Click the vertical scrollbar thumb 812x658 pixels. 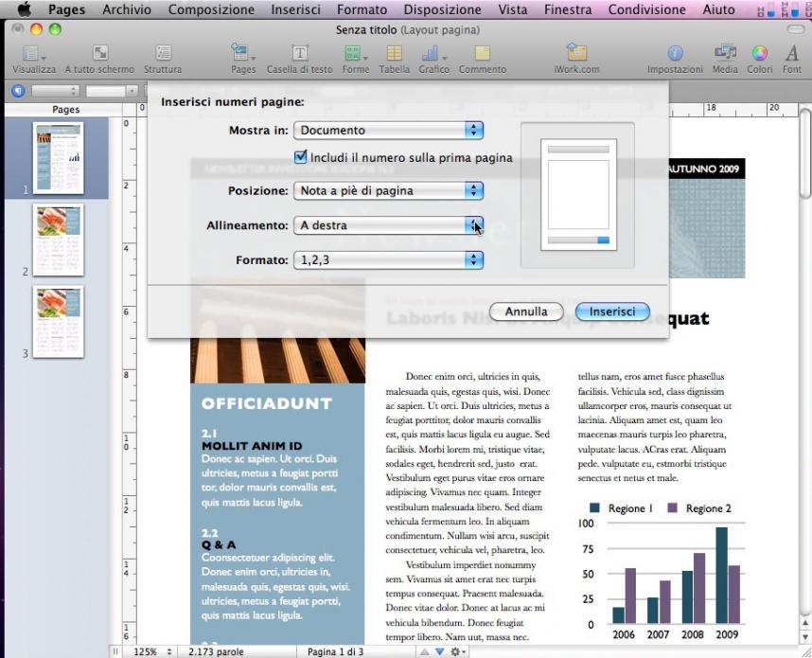pos(804,154)
